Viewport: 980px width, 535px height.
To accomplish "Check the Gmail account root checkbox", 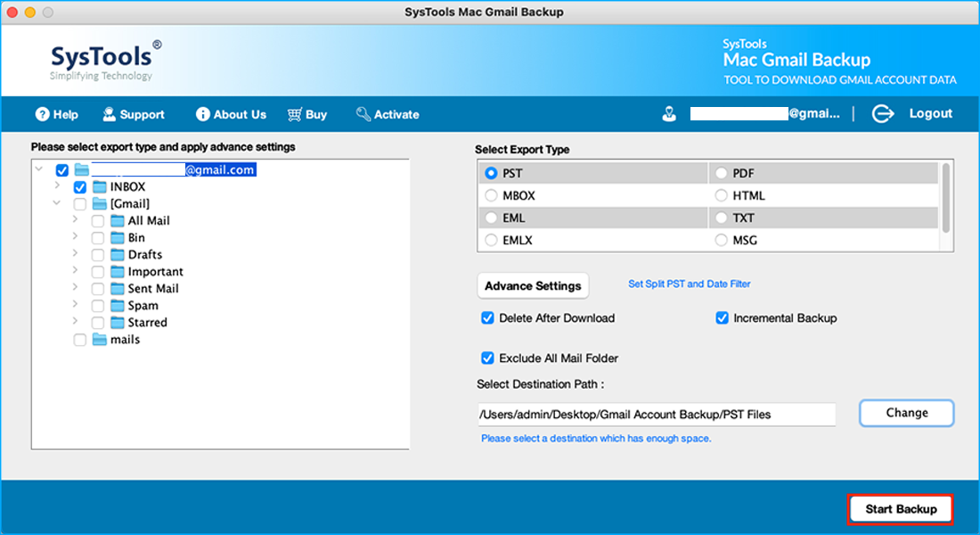I will (x=61, y=170).
